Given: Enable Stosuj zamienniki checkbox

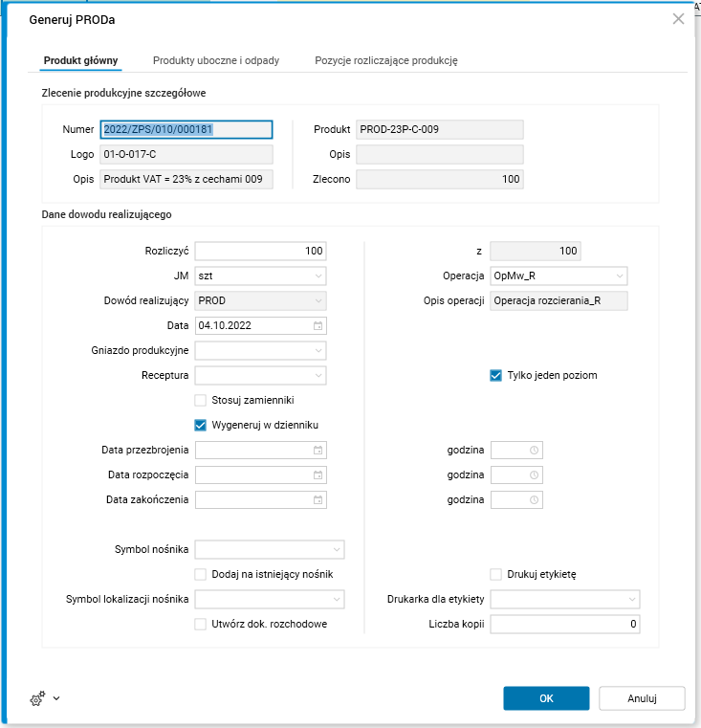Looking at the screenshot, I should click(x=201, y=400).
